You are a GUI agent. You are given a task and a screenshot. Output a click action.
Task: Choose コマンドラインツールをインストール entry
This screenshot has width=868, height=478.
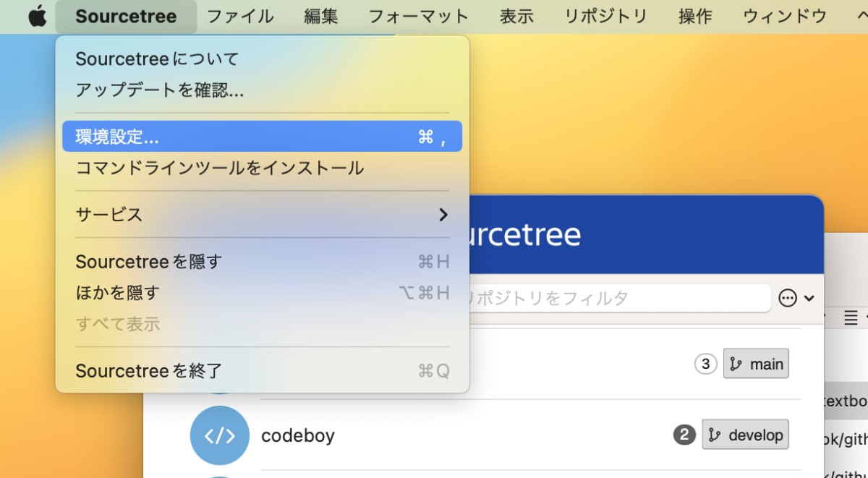coord(262,168)
